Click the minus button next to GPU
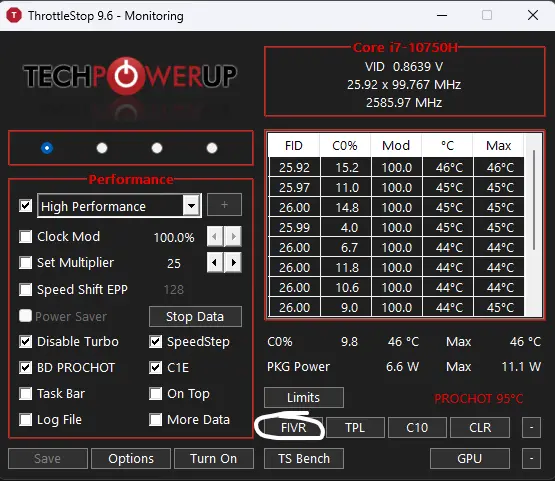 [x=531, y=459]
